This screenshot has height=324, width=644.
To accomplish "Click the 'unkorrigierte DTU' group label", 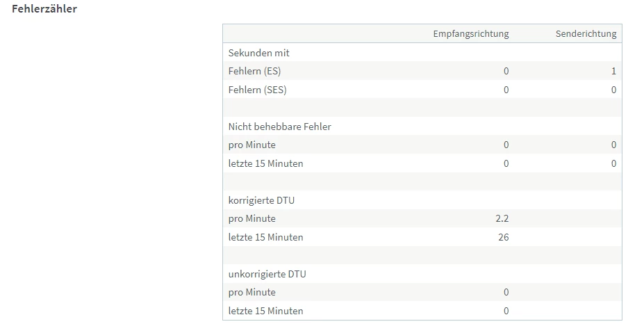I will [267, 274].
